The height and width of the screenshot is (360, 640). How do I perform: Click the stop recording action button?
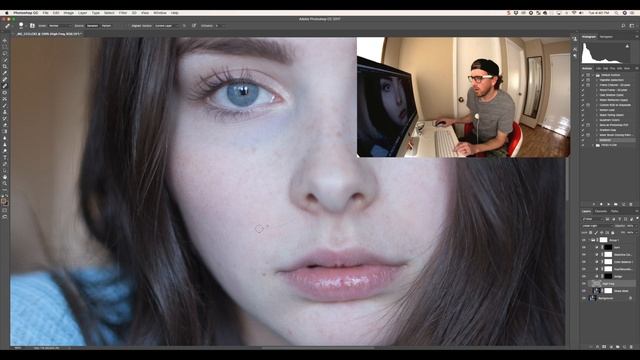[593, 204]
